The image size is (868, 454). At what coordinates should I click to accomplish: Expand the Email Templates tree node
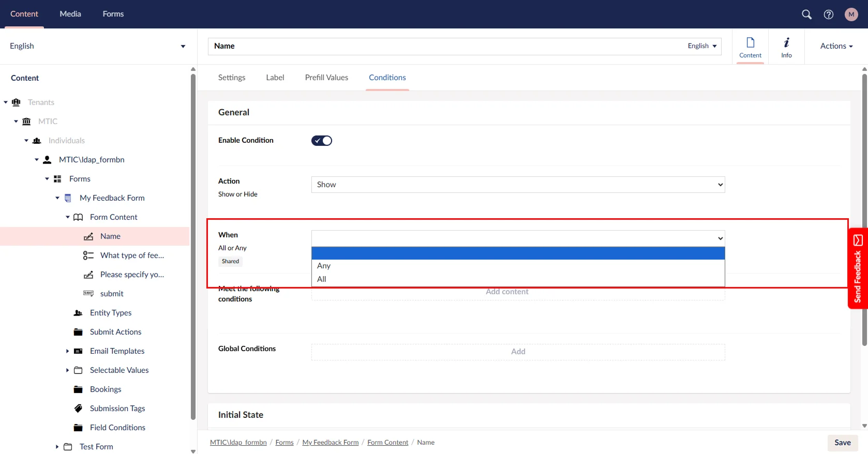click(x=67, y=351)
